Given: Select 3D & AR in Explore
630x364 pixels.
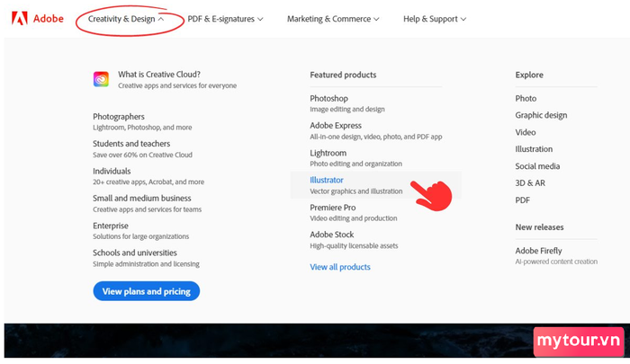Looking at the screenshot, I should [530, 183].
